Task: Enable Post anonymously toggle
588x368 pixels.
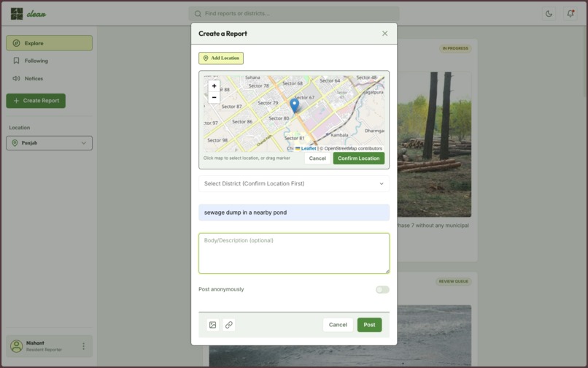Action: (382, 290)
